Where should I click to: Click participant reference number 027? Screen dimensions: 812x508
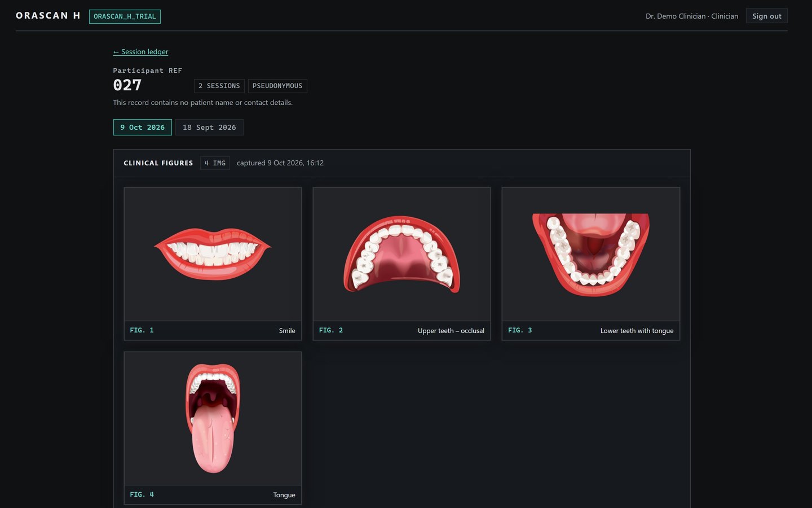click(x=127, y=85)
